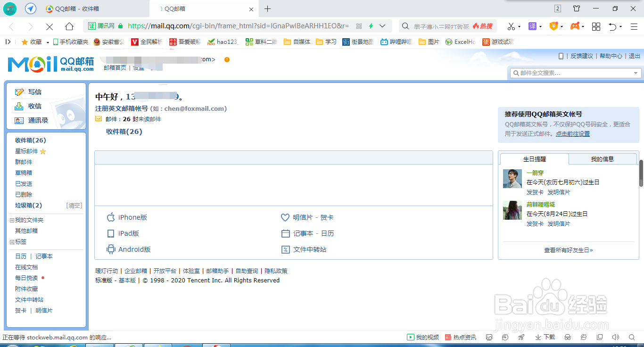
Task: Stop page loading with X button
Action: 50,26
